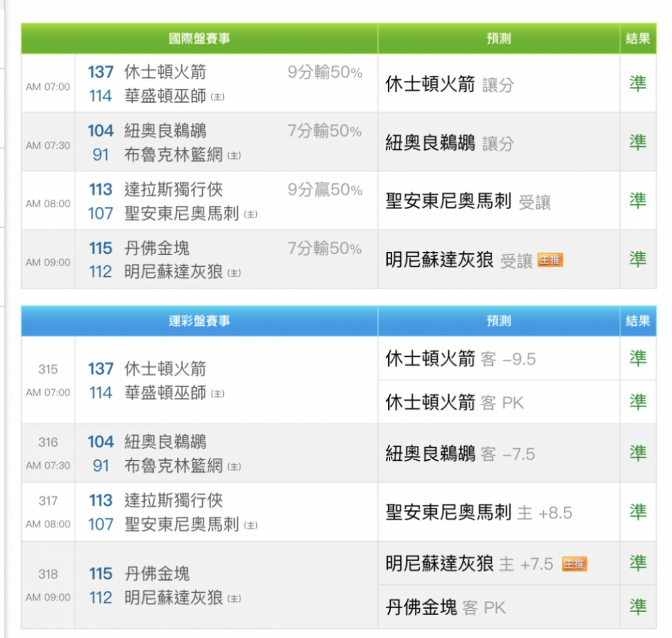
Task: Click the 9分輸50% handicap for Rockets game
Action: coord(325,72)
